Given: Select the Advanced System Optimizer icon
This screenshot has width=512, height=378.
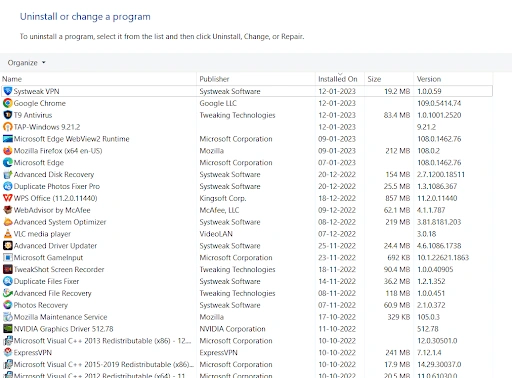Looking at the screenshot, I should point(8,222).
